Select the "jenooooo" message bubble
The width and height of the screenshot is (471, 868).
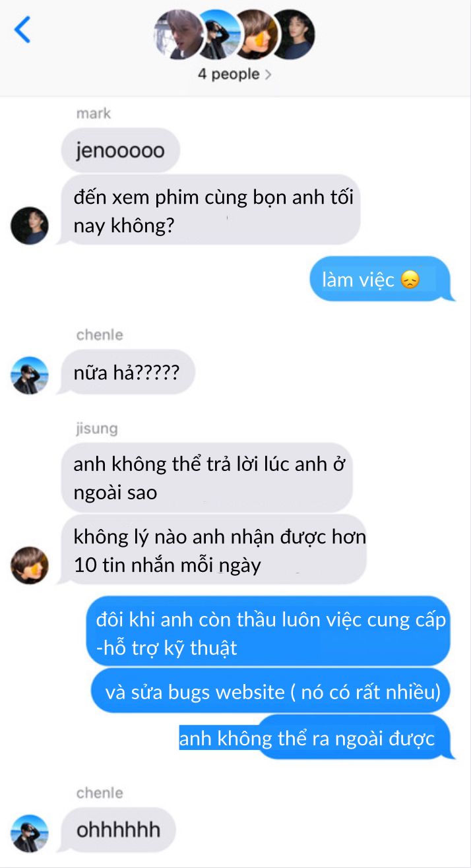(x=121, y=151)
